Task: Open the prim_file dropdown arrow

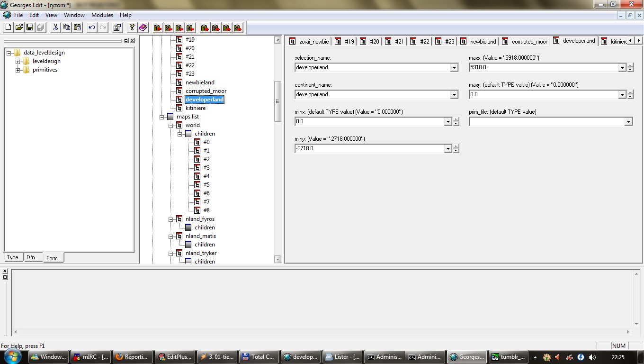Action: coord(628,122)
